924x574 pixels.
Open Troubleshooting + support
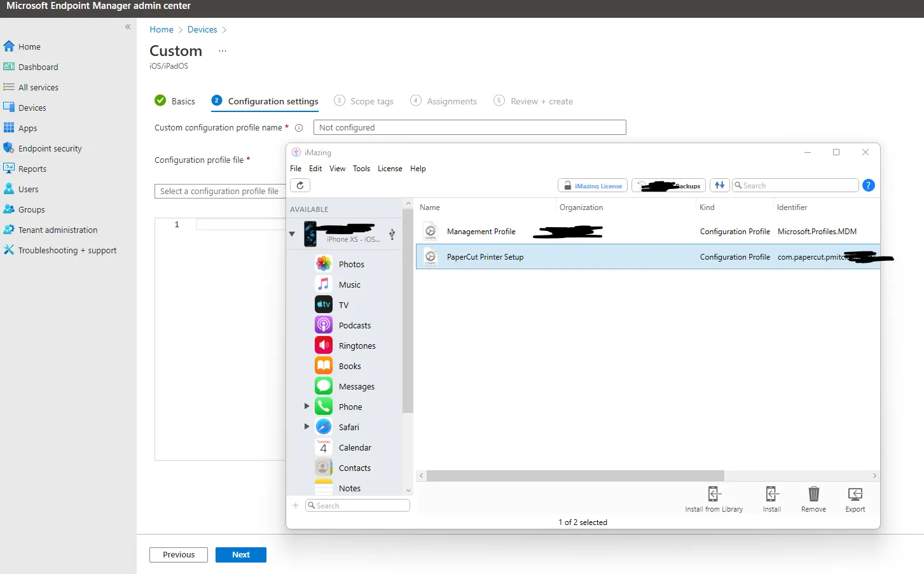60,250
